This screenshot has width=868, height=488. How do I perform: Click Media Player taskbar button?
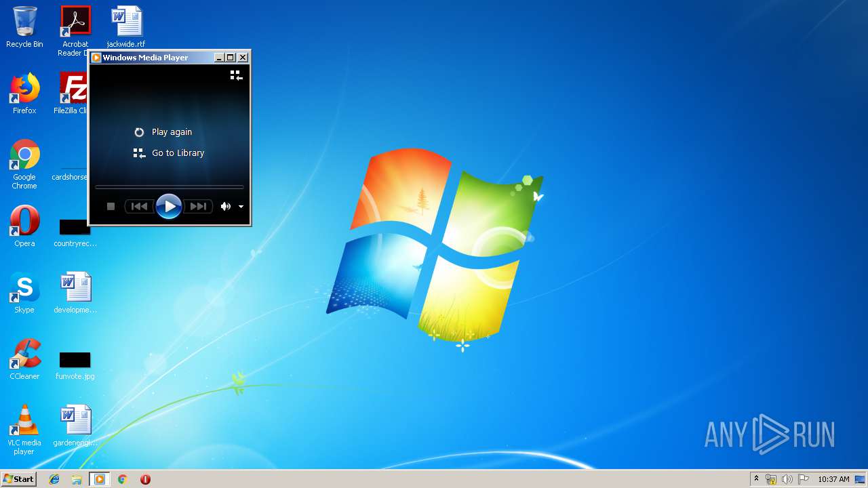100,479
